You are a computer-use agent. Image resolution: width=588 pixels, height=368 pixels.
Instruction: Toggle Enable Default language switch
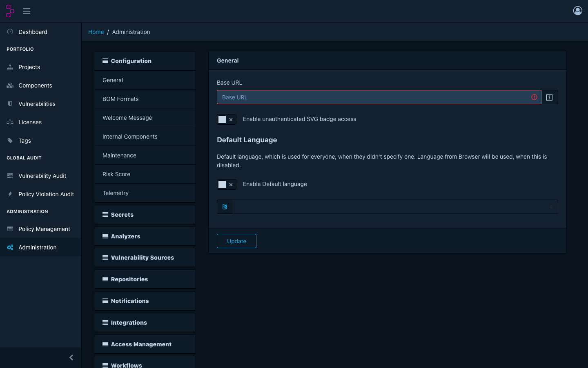pyautogui.click(x=227, y=184)
